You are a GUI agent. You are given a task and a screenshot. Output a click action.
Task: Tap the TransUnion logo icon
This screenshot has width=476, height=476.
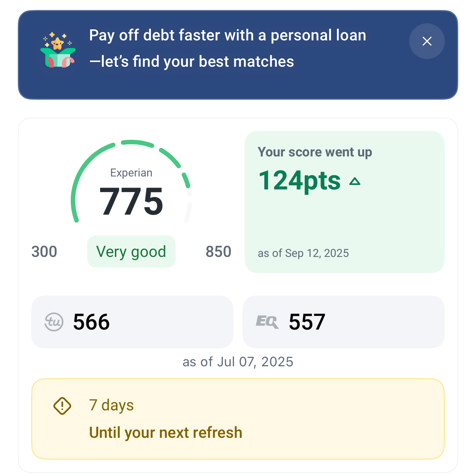54,322
